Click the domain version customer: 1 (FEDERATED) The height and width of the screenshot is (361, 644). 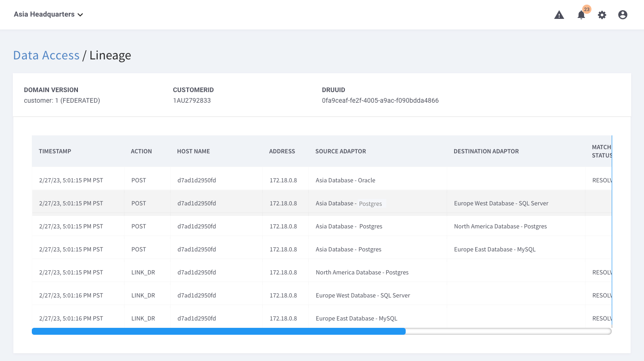(62, 100)
